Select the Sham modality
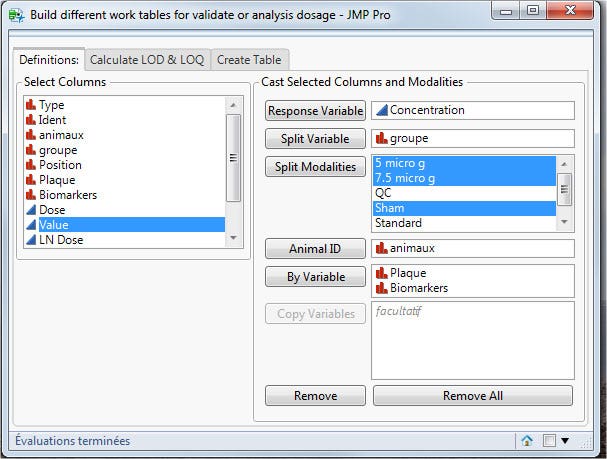This screenshot has width=607, height=459. pos(465,208)
